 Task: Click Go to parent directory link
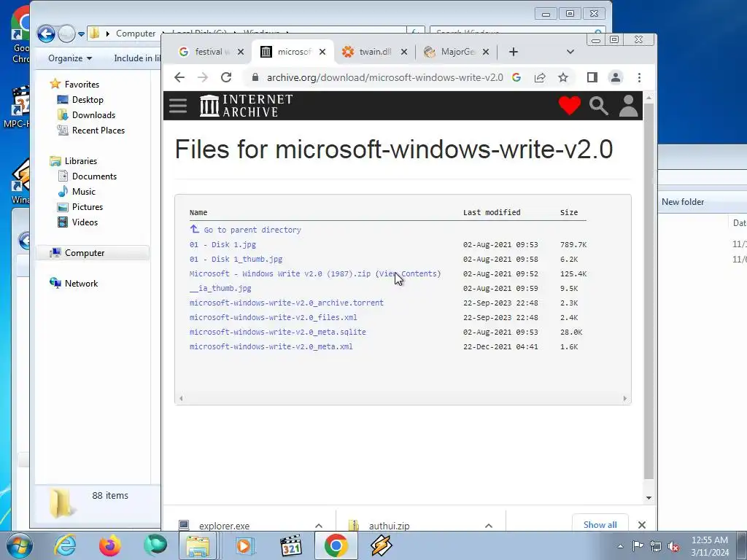[252, 230]
